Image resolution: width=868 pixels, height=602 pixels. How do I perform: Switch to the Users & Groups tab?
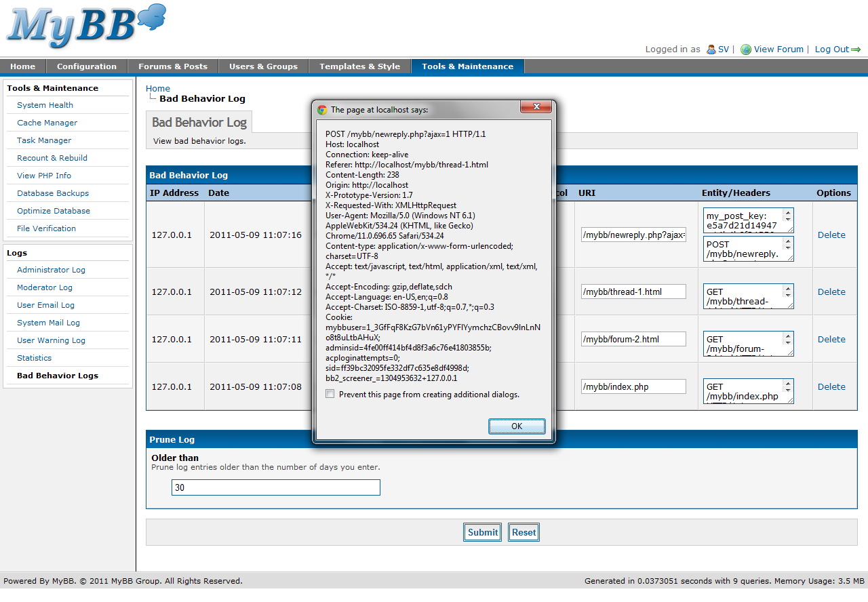coord(263,66)
